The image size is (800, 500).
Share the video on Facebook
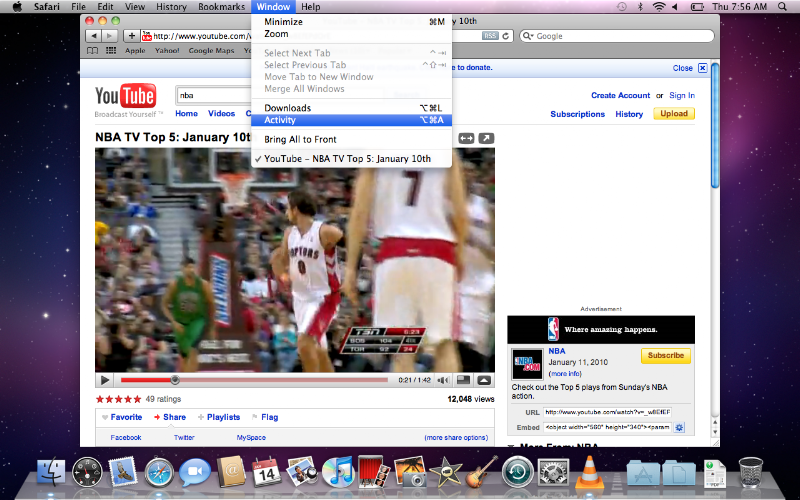click(126, 438)
